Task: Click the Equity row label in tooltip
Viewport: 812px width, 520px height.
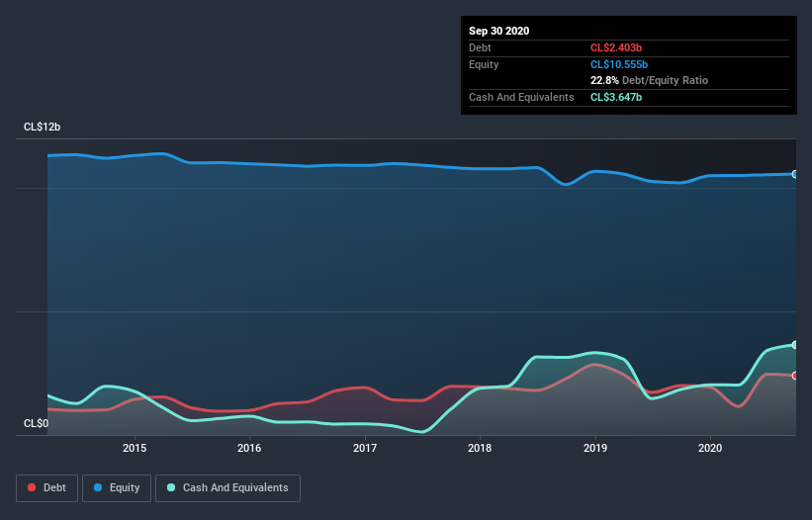Action: click(484, 64)
